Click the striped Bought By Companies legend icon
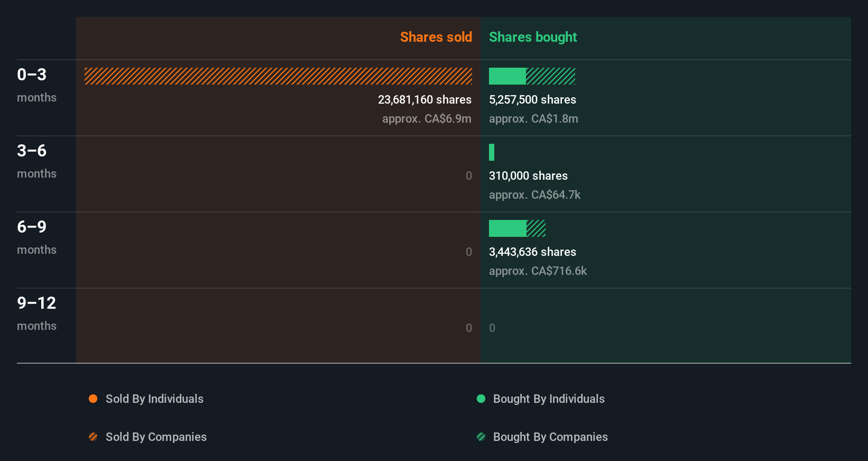 [481, 437]
